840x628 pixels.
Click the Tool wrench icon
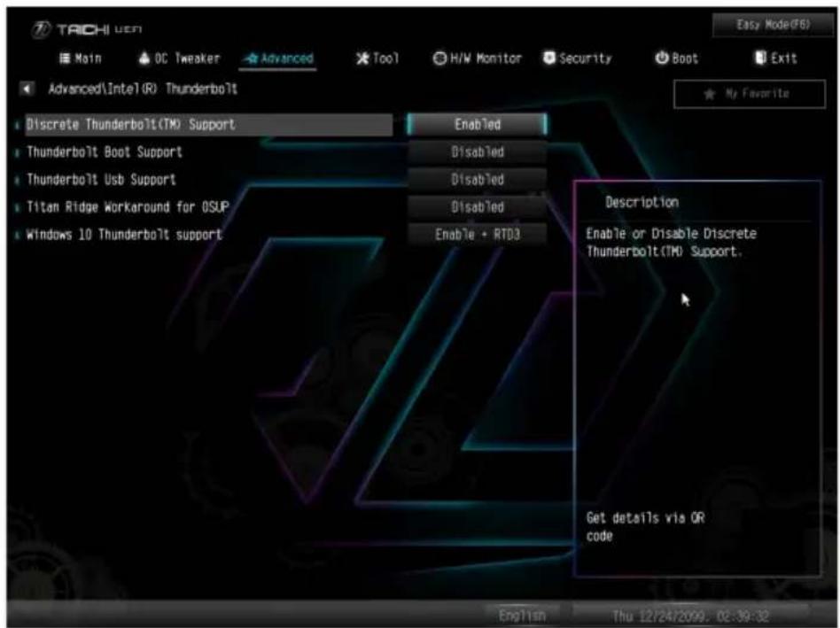click(x=362, y=58)
